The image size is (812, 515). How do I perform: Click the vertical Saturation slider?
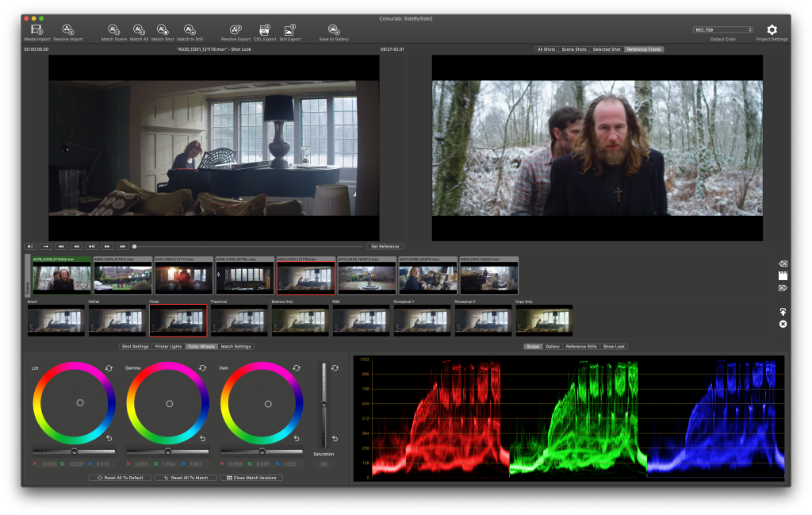(323, 405)
